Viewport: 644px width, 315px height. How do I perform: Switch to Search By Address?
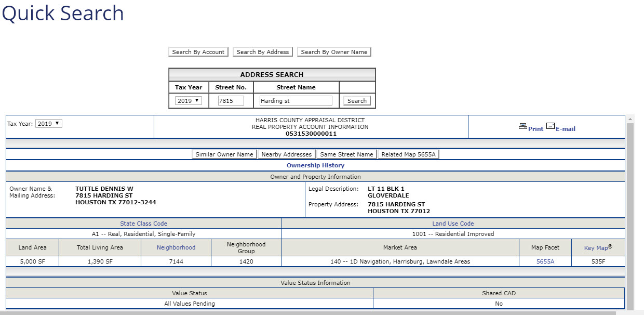[x=263, y=52]
